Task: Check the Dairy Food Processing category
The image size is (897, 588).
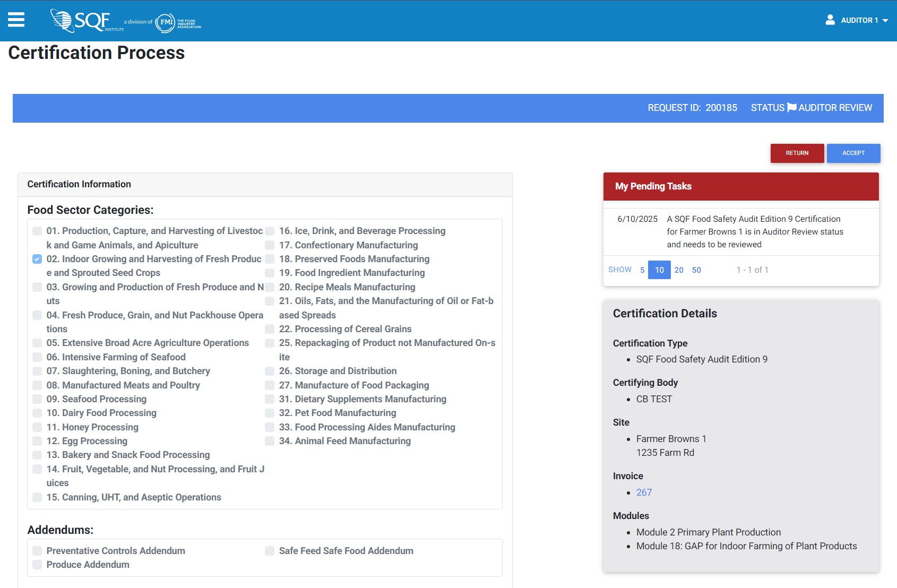Action: [x=37, y=413]
